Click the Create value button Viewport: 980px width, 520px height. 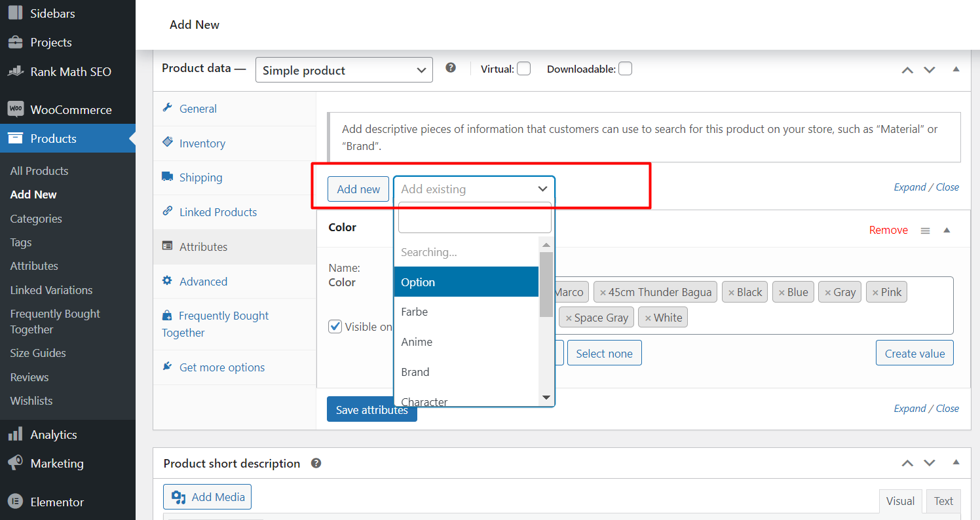[914, 353]
